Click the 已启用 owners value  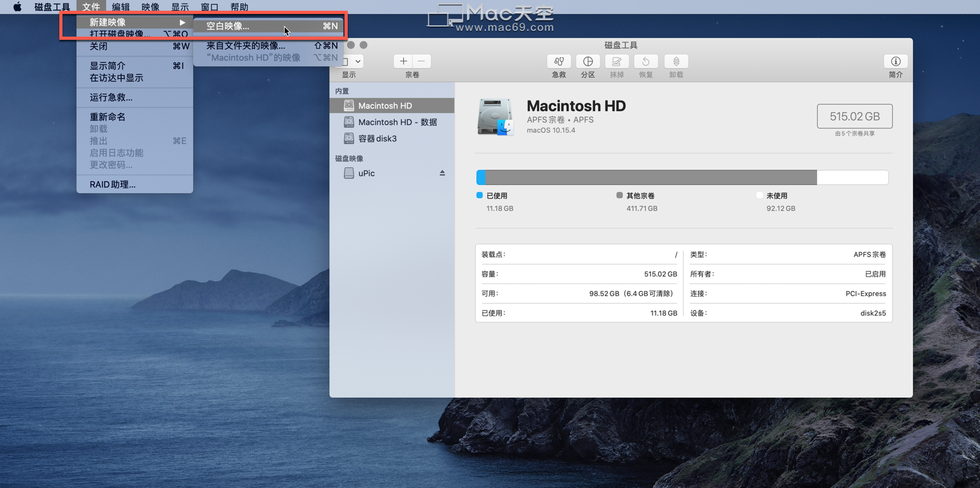(x=875, y=274)
